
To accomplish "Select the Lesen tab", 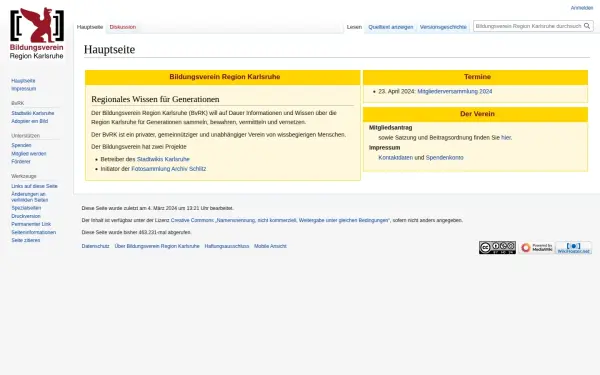I will (x=354, y=27).
